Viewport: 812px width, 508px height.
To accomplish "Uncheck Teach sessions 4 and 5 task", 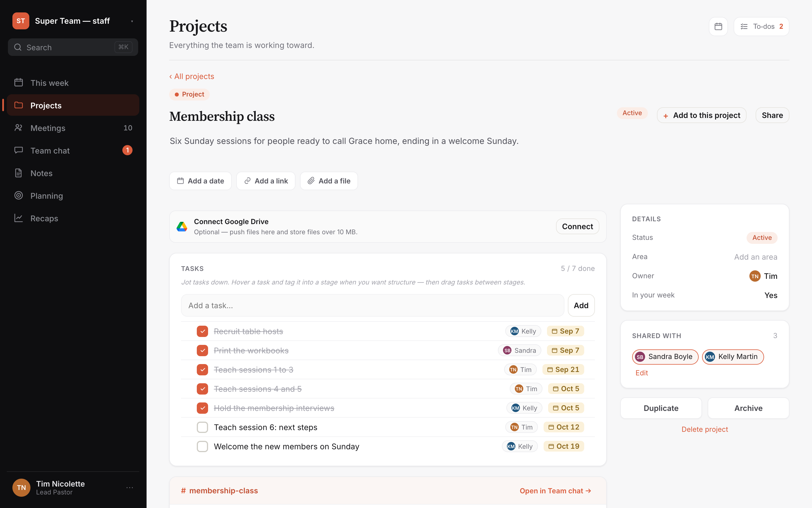I will click(x=202, y=389).
